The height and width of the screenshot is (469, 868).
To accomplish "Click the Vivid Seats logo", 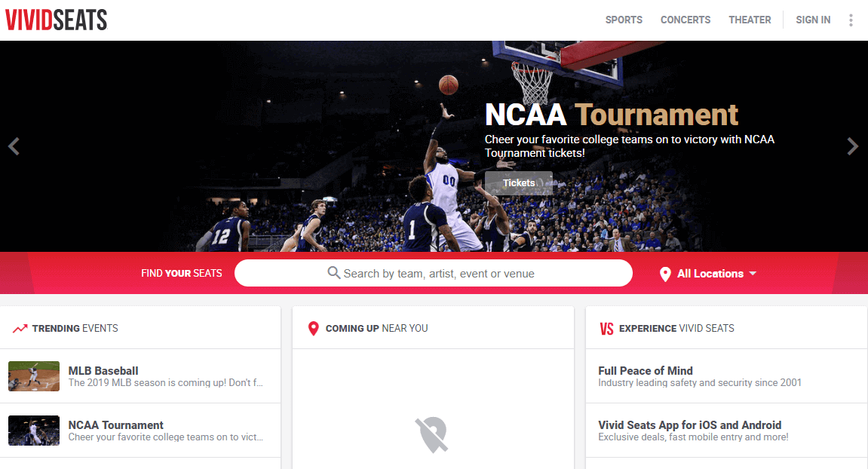I will pos(57,20).
